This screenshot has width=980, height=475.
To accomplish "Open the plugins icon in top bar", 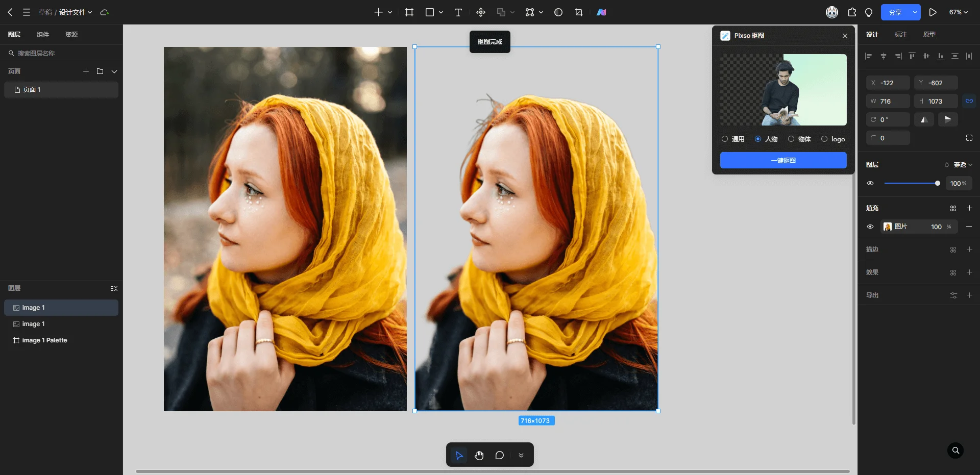I will (x=852, y=12).
